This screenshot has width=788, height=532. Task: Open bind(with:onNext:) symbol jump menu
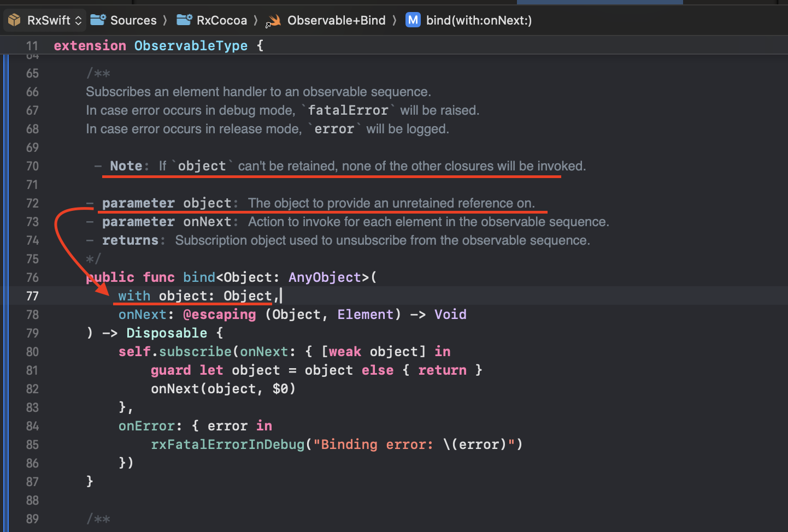pos(479,20)
